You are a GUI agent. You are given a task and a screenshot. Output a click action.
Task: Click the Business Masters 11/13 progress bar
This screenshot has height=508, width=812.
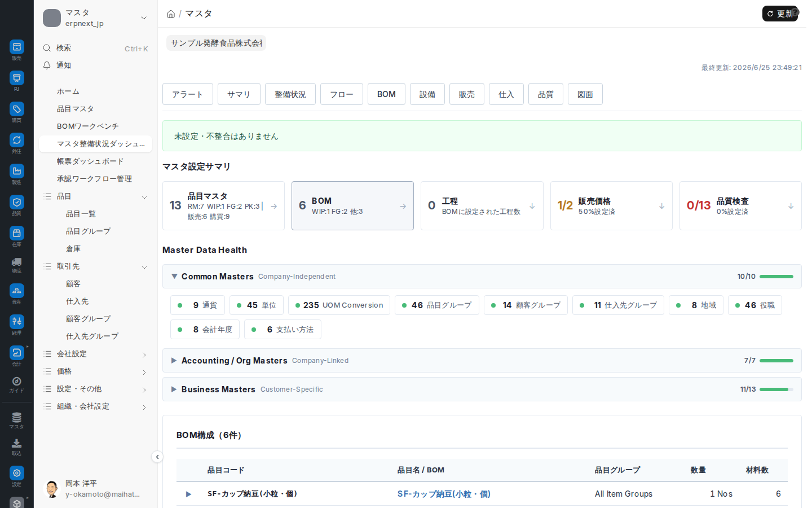pos(776,389)
